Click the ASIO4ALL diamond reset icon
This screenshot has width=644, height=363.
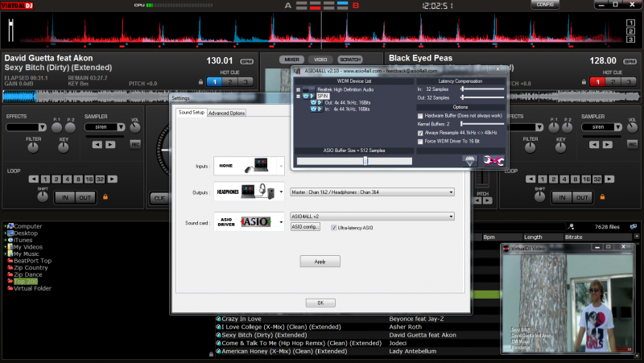(470, 160)
